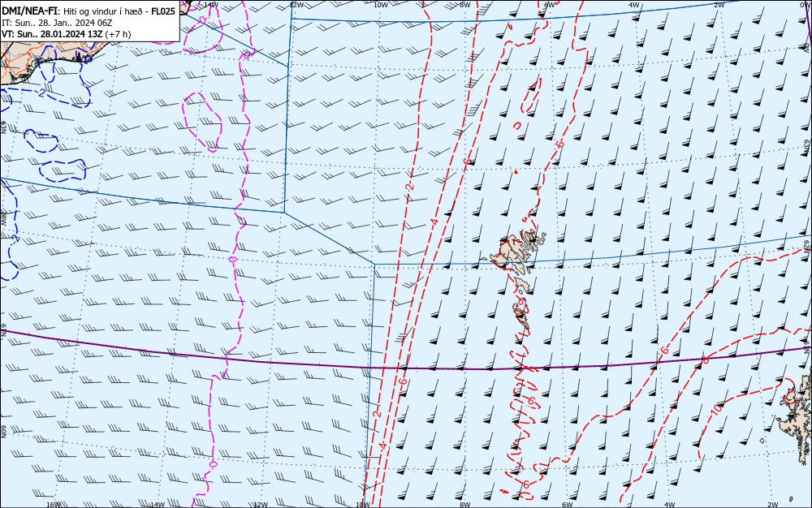
Task: Click the 14W label along the top edge
Action: (211, 5)
